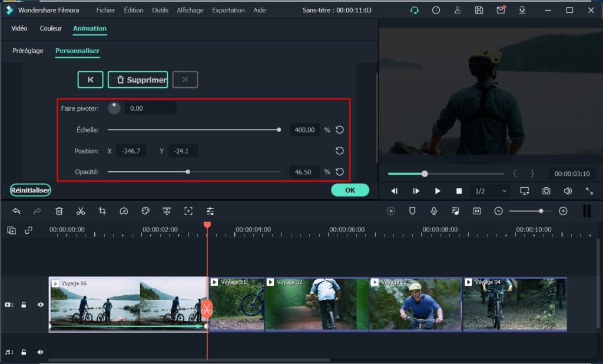Image resolution: width=603 pixels, height=364 pixels.
Task: Open the preview display settings icon
Action: click(525, 191)
